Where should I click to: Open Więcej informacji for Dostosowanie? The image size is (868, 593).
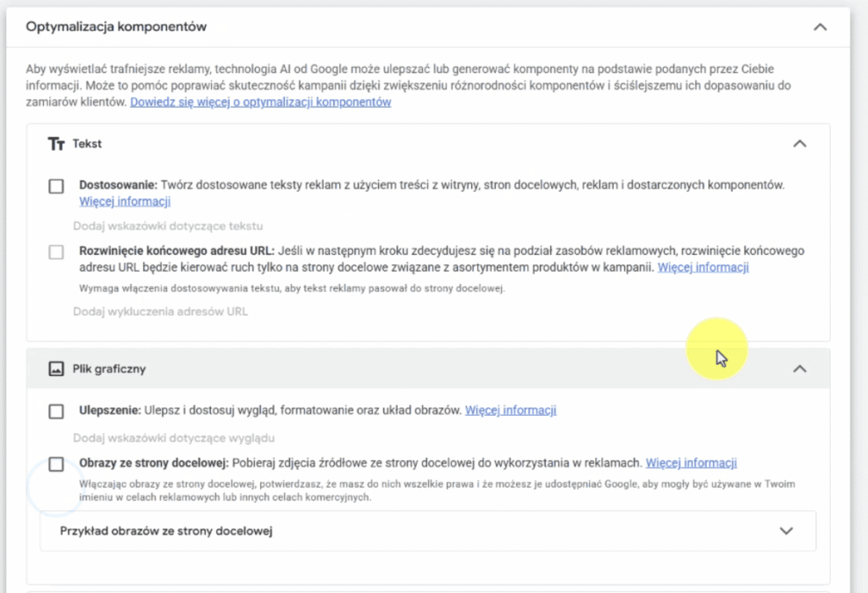tap(125, 201)
